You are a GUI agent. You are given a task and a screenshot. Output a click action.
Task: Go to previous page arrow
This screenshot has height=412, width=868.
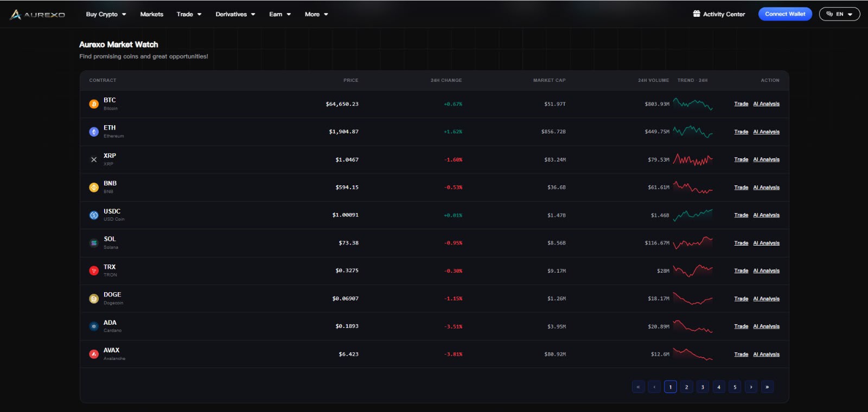coord(654,387)
